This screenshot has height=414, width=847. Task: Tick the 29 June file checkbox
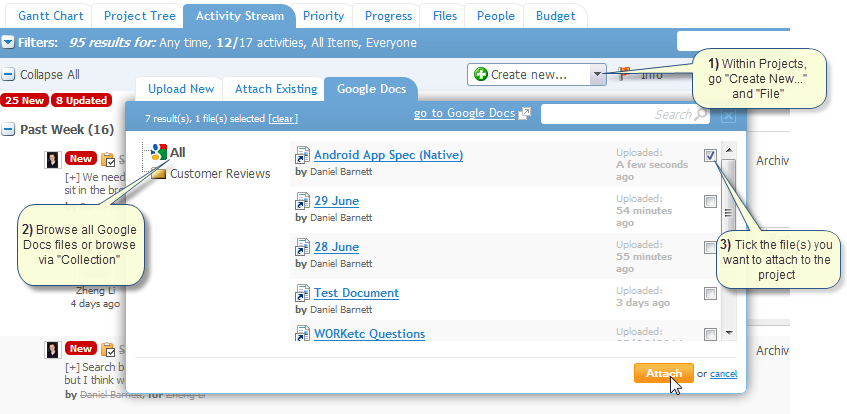coord(710,202)
